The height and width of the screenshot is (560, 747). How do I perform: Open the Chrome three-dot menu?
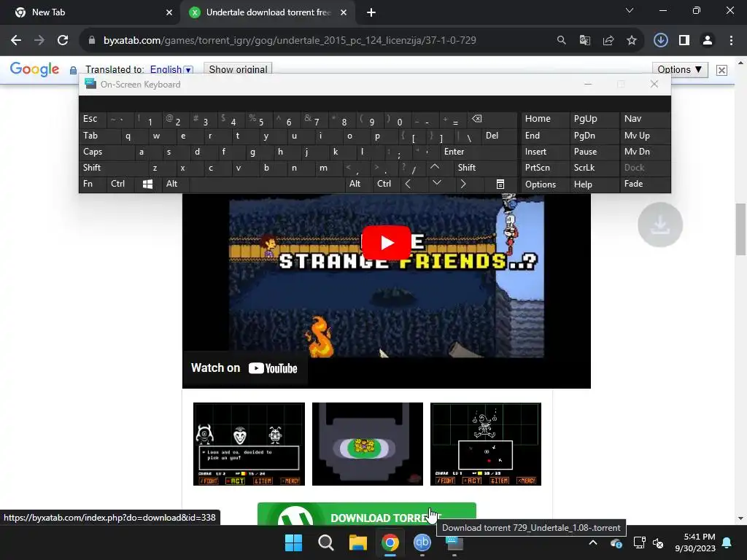coord(731,41)
